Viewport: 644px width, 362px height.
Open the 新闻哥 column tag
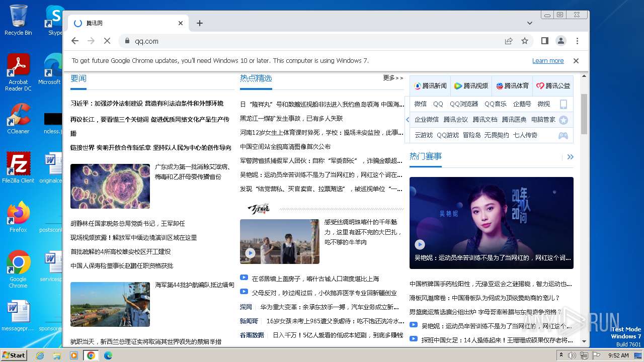[x=249, y=321]
